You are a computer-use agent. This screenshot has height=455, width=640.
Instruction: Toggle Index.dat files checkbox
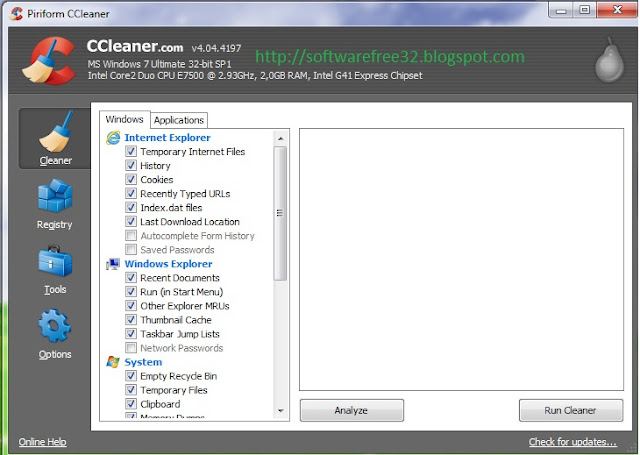coord(131,207)
